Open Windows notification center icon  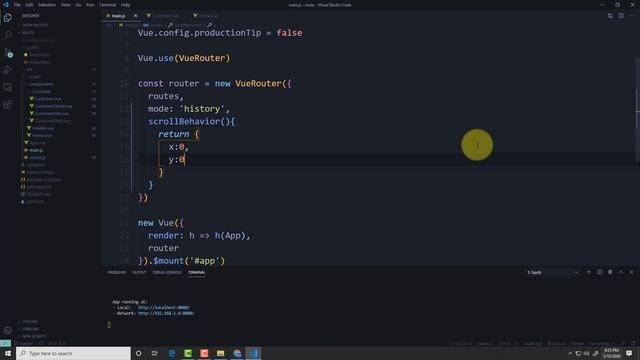[x=629, y=353]
